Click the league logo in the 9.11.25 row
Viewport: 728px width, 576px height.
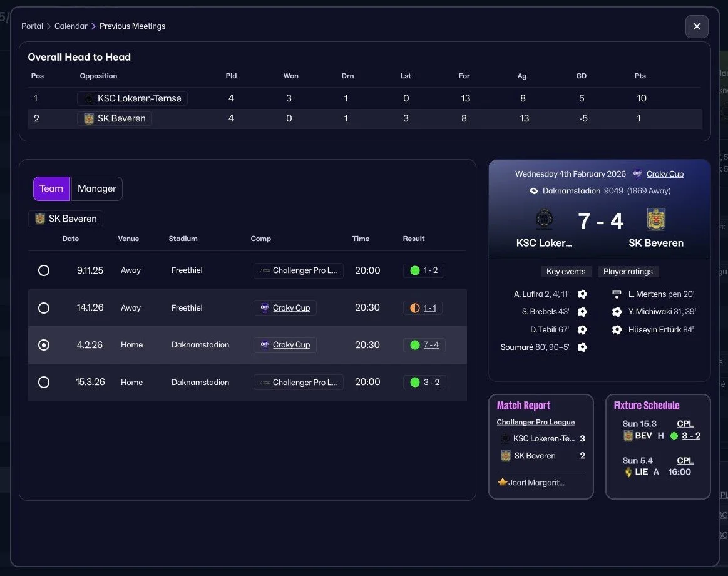265,270
